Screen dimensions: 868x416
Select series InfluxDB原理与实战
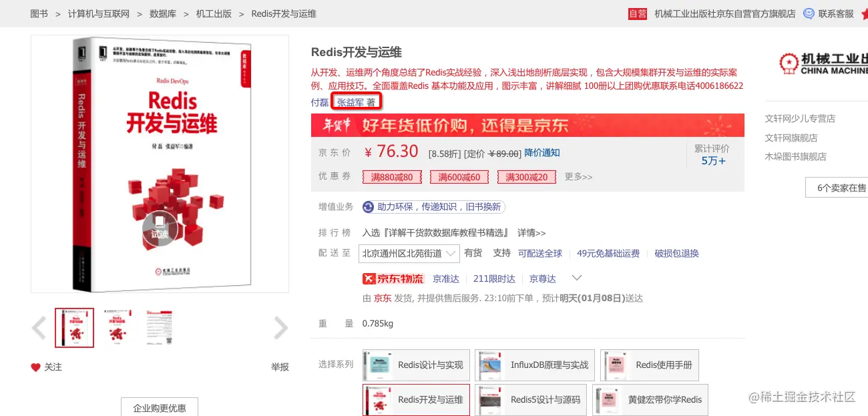coord(535,365)
